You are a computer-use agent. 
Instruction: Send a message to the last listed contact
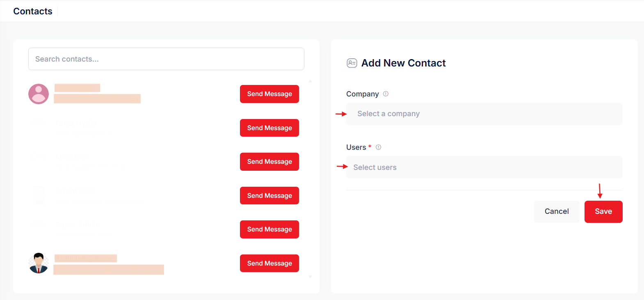coord(269,263)
